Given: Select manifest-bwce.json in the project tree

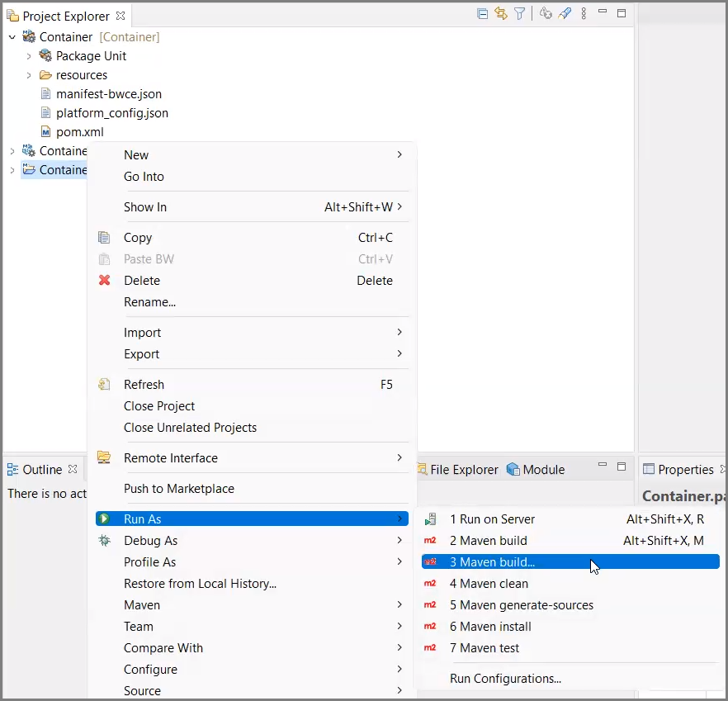Looking at the screenshot, I should click(x=109, y=94).
